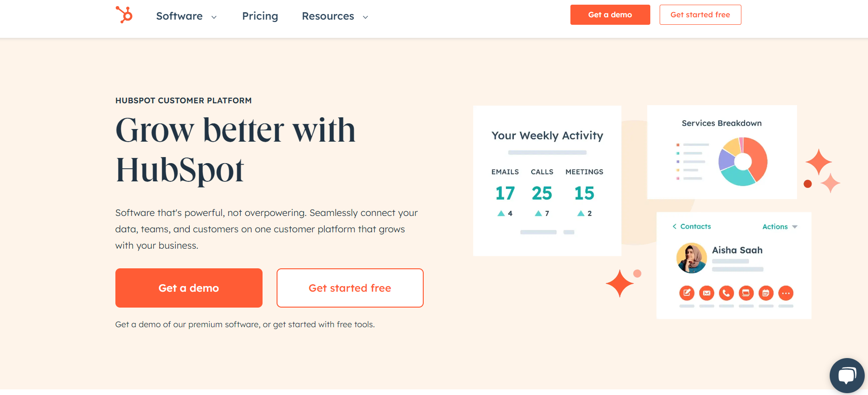Image resolution: width=868 pixels, height=395 pixels.
Task: Click the HubSpot sprocket logo
Action: [124, 14]
